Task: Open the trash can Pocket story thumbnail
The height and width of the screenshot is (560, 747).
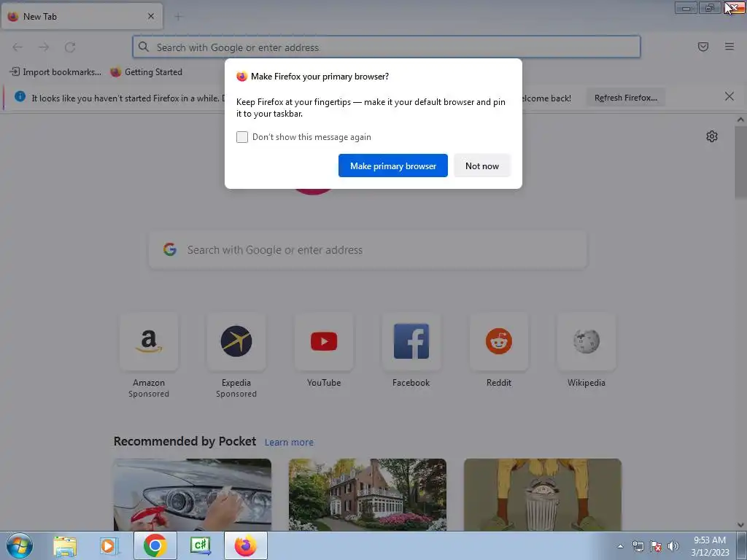Action: (x=543, y=495)
